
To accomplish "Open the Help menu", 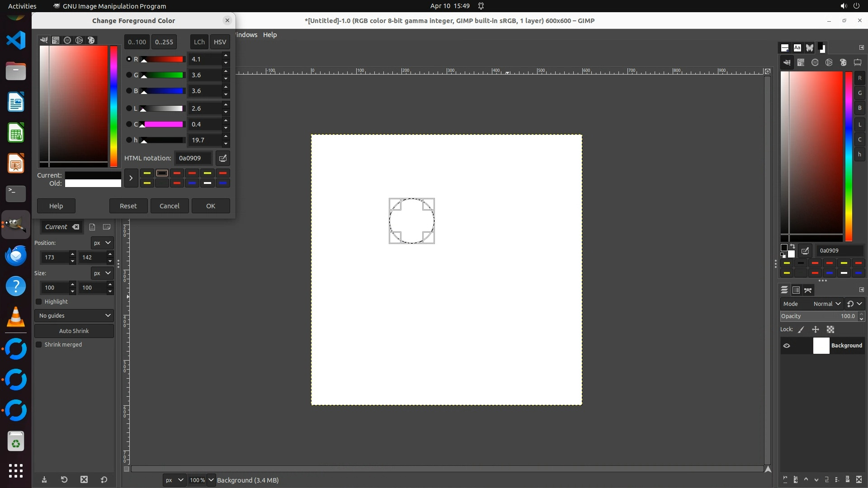I will pyautogui.click(x=270, y=35).
